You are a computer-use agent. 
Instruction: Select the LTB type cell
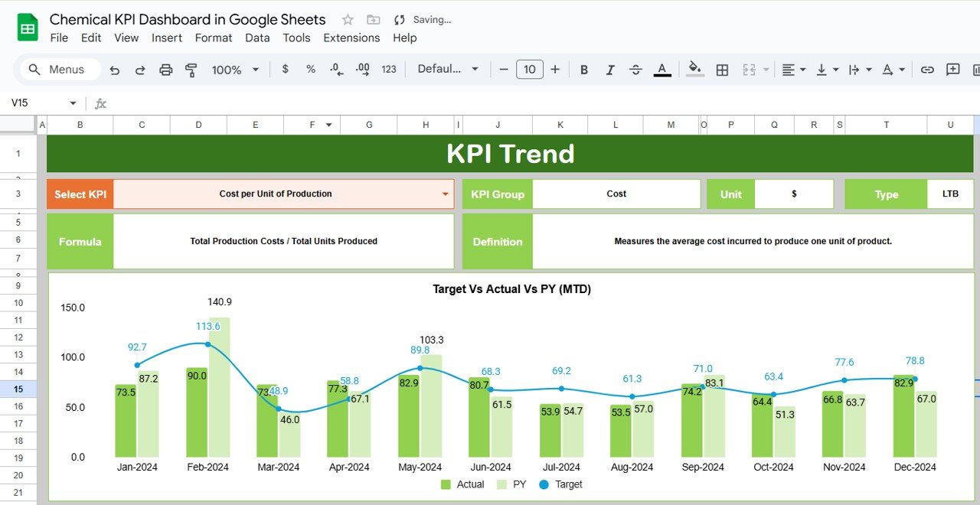click(x=950, y=194)
